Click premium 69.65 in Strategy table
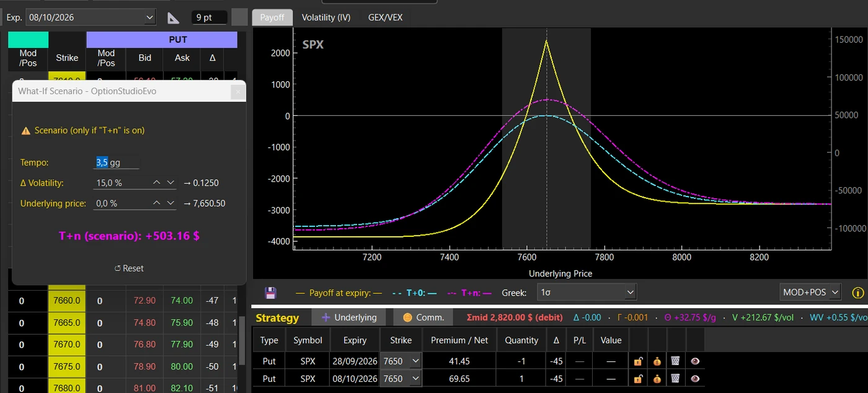Screen dimensions: 868x393 [x=459, y=378]
